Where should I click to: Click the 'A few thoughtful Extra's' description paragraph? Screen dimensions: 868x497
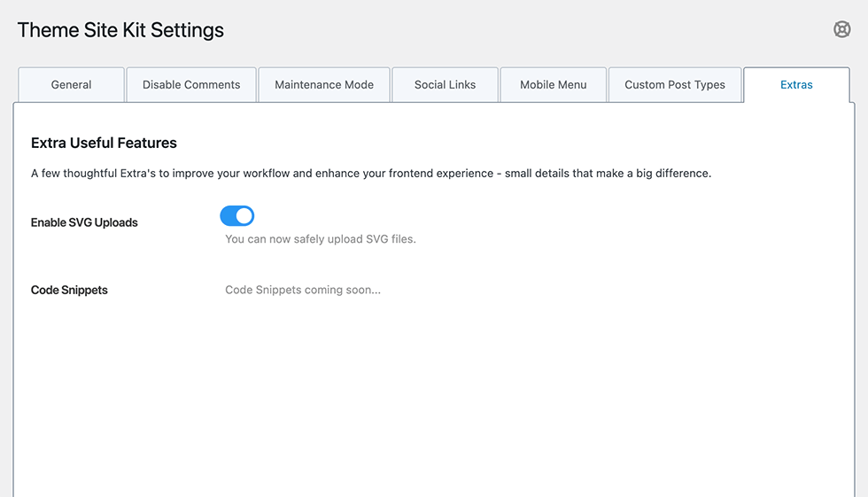tap(370, 174)
